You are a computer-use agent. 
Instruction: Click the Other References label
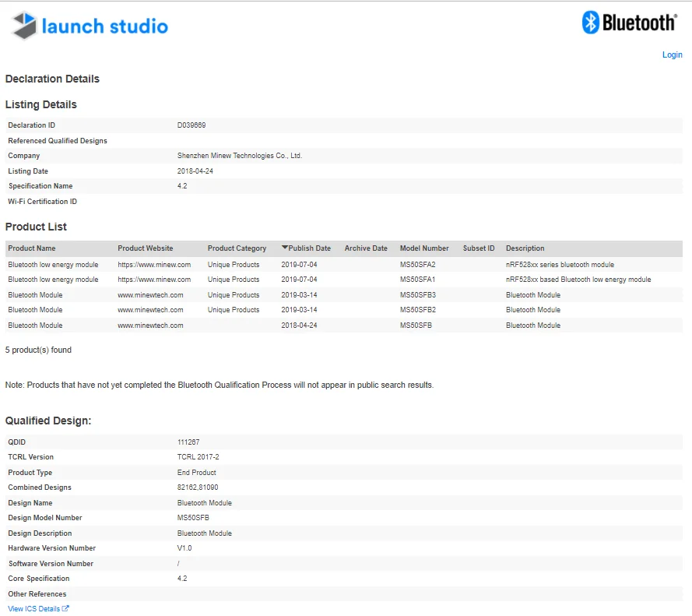[x=37, y=594]
